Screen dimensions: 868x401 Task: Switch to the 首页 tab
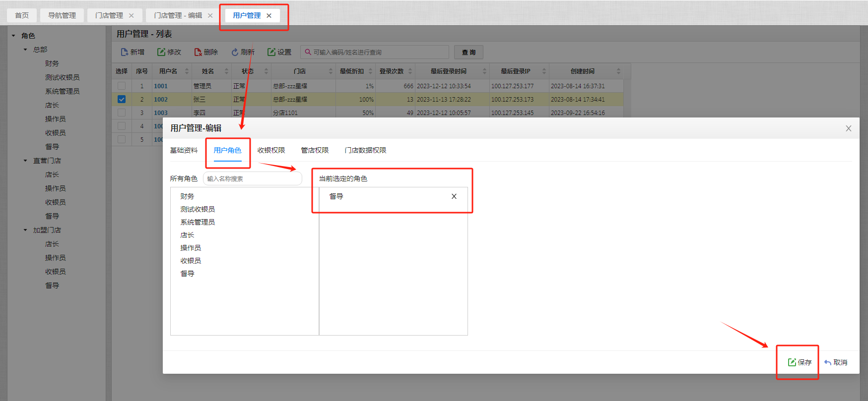coord(22,15)
